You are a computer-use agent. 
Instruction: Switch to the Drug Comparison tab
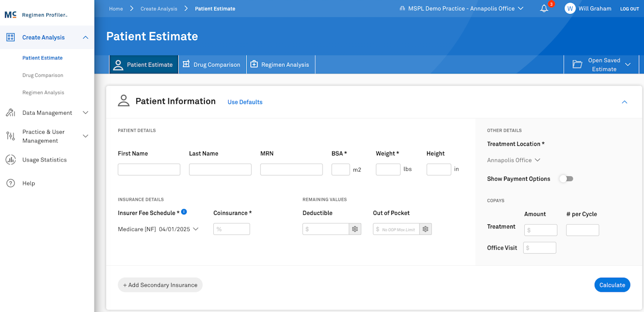pyautogui.click(x=212, y=64)
